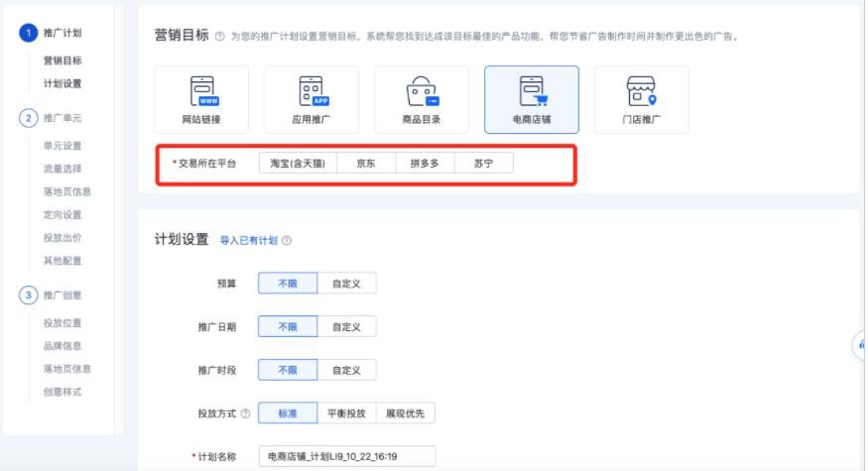Click help icon beside 导入已有计划
Screen dimensions: 868x471
pyautogui.click(x=287, y=241)
